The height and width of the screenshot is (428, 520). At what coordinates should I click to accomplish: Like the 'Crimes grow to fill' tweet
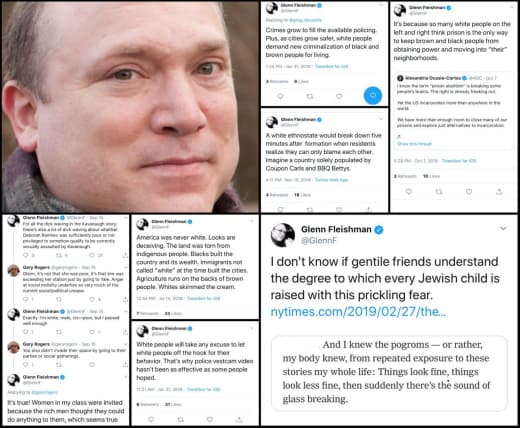tap(339, 96)
